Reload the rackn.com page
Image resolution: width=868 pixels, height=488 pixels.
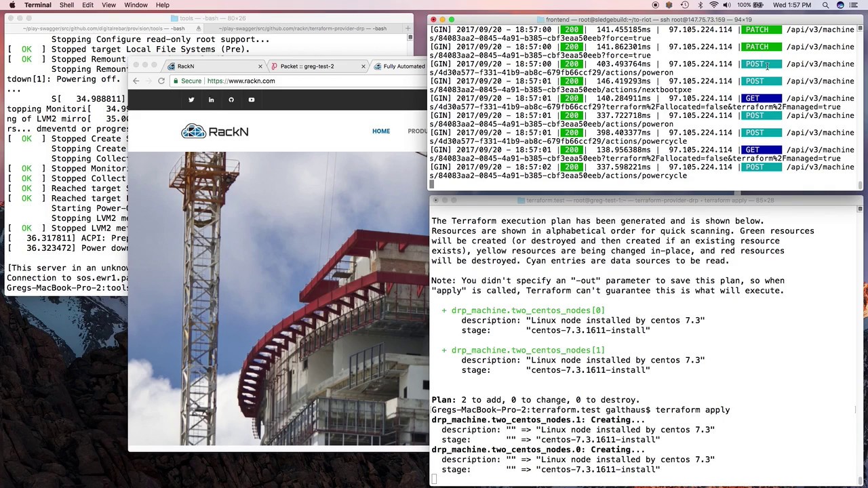[161, 81]
